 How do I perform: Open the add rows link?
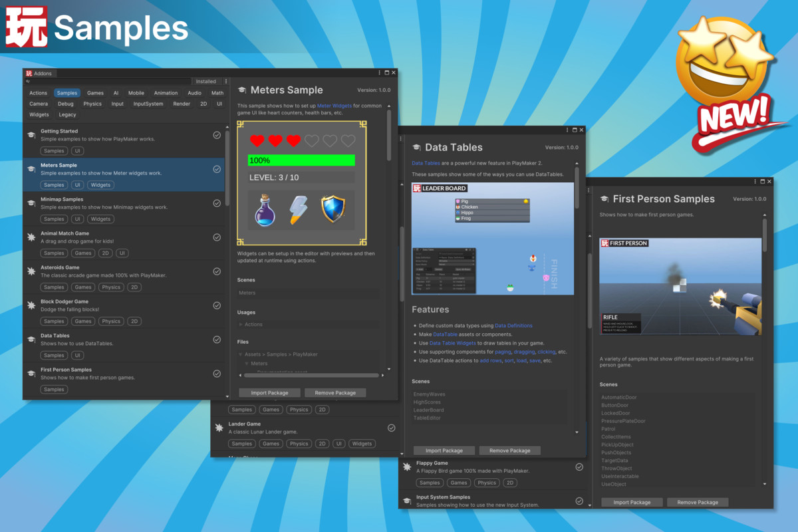[x=491, y=360]
